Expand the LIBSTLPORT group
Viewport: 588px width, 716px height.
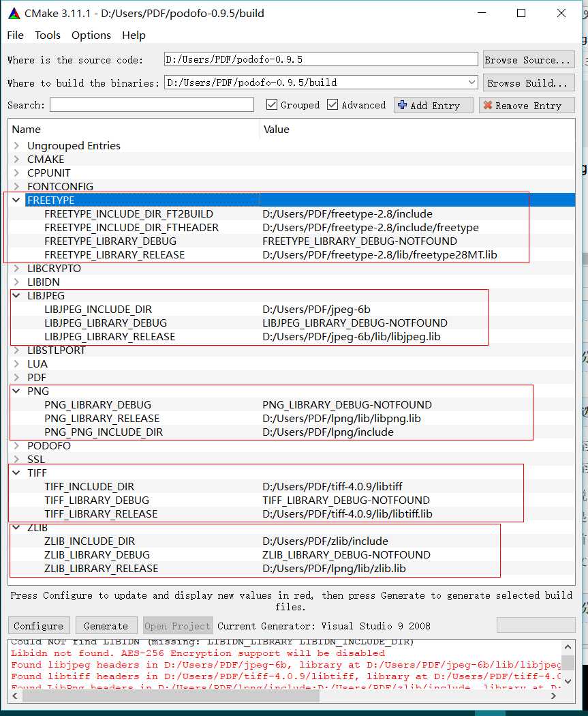pos(16,350)
